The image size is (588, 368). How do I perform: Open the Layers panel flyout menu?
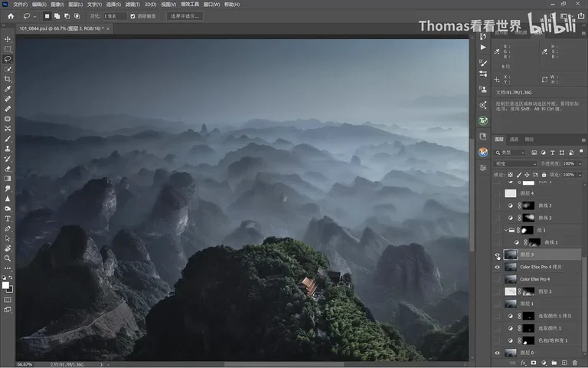[x=583, y=140]
